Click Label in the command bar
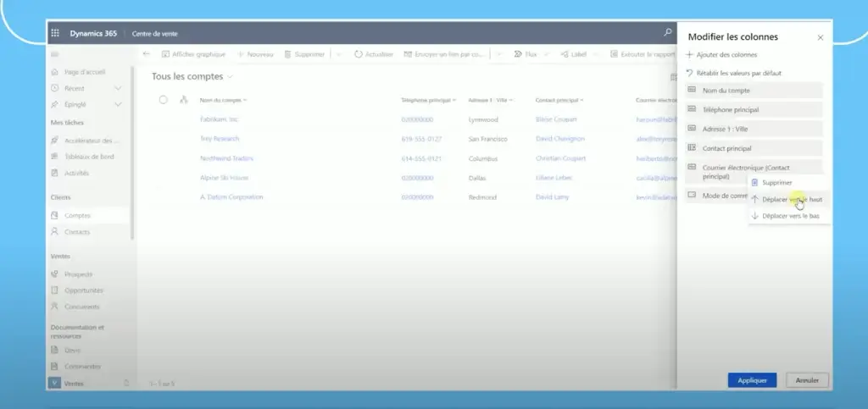The width and height of the screenshot is (868, 409). (x=574, y=54)
